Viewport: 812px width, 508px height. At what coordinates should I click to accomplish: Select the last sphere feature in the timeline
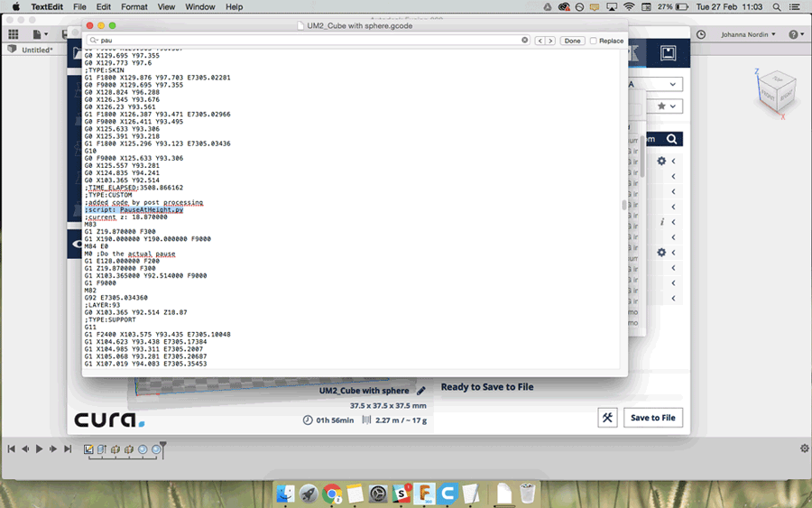(x=156, y=449)
